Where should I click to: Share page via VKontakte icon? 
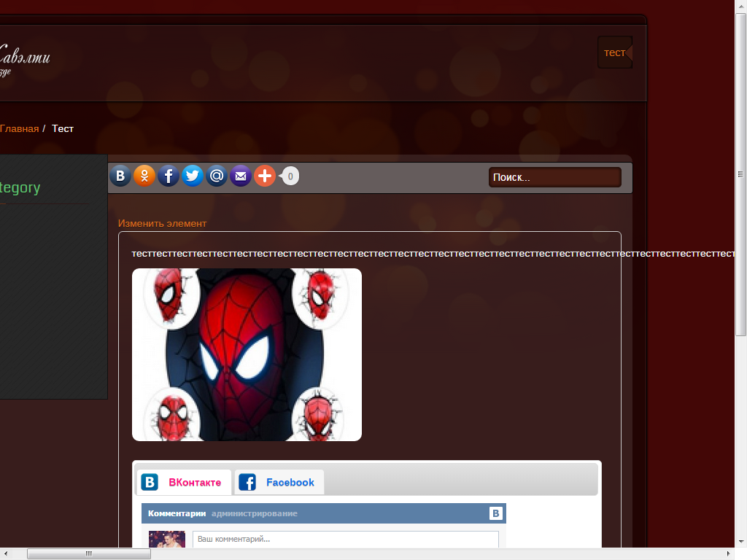tap(120, 176)
